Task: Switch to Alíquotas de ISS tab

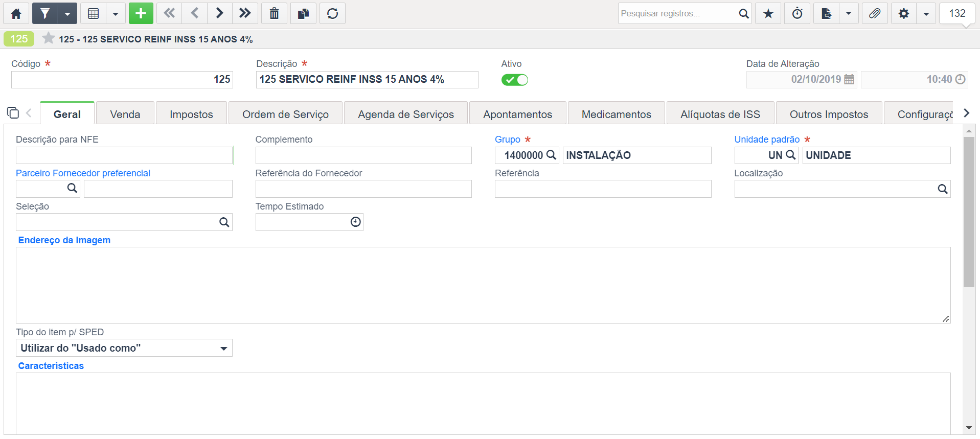Action: [x=720, y=114]
